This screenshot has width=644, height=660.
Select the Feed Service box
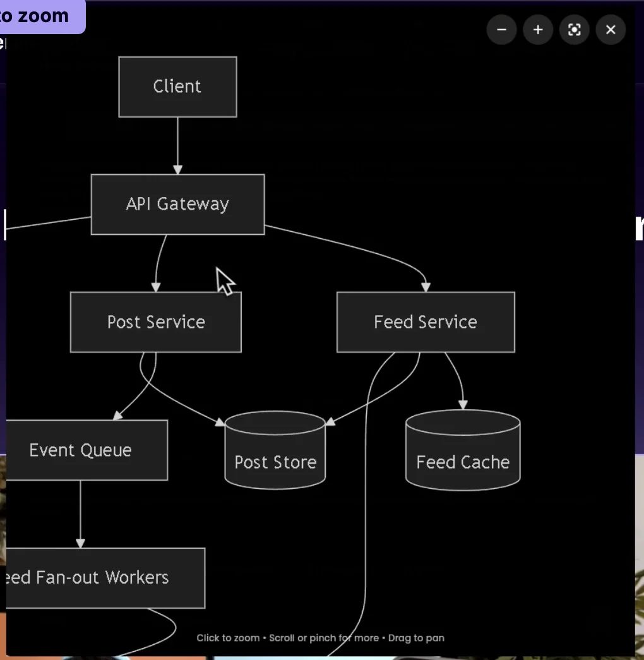pyautogui.click(x=426, y=322)
